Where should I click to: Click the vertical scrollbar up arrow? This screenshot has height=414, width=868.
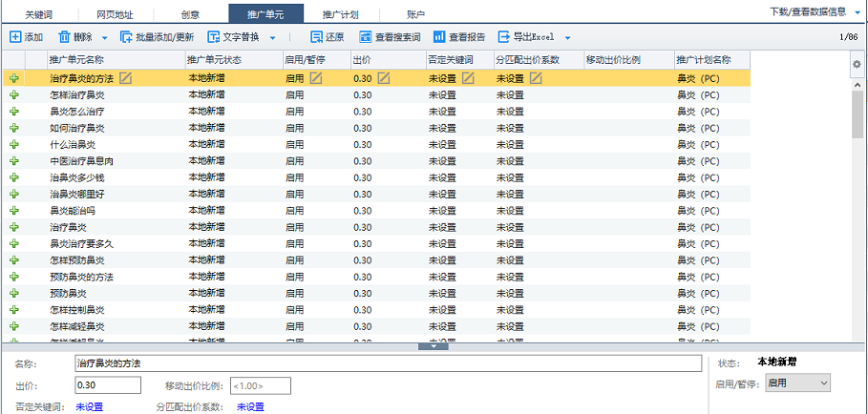857,85
